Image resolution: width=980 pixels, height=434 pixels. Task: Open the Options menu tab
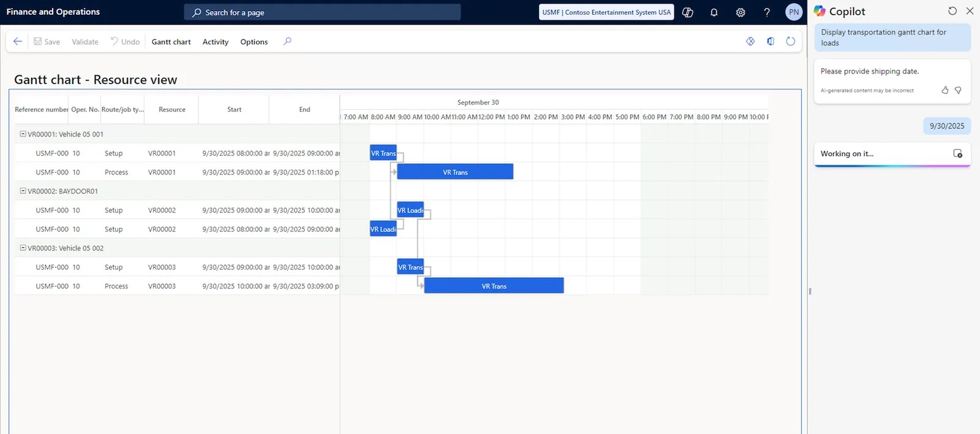tap(254, 42)
